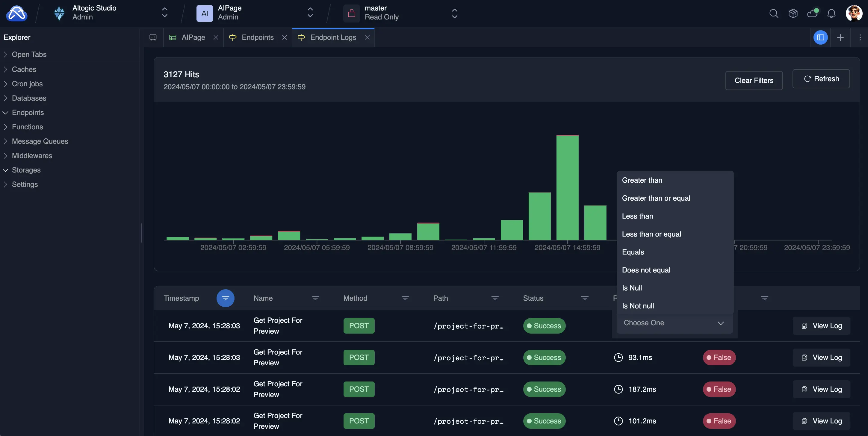This screenshot has width=868, height=436.
Task: Click the Altogic logo home icon
Action: click(x=16, y=13)
